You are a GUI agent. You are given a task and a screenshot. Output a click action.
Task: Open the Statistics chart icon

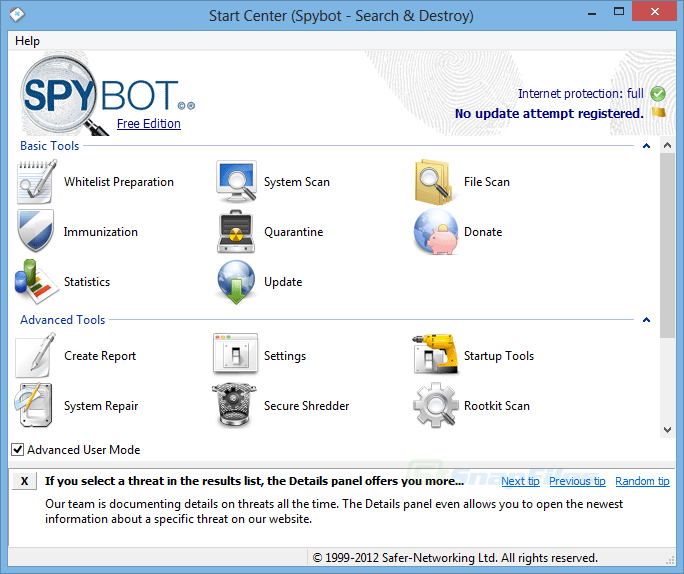(x=37, y=281)
